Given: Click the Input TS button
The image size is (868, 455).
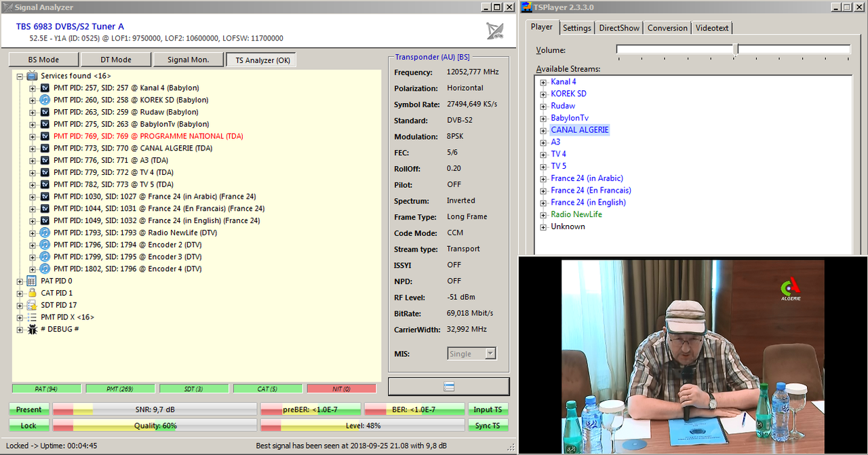Looking at the screenshot, I should pyautogui.click(x=488, y=410).
